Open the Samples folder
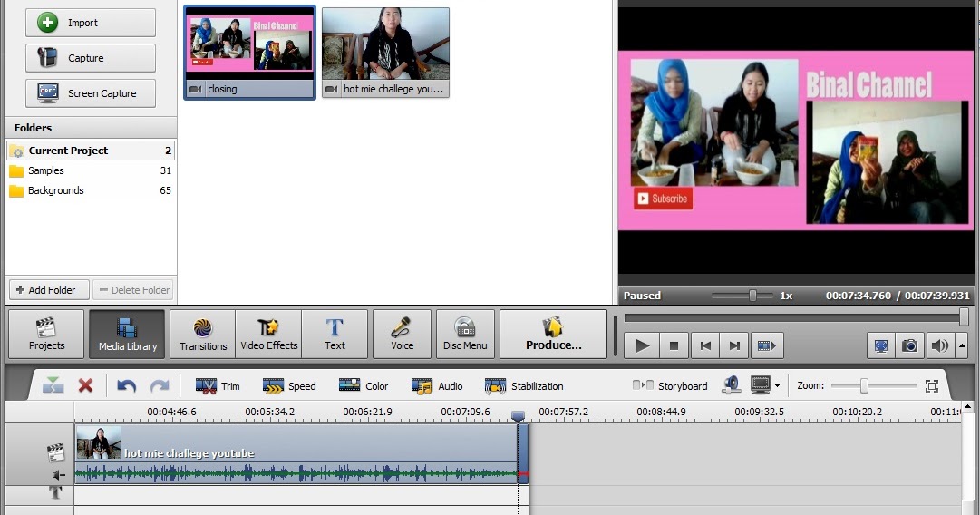 tap(91, 170)
